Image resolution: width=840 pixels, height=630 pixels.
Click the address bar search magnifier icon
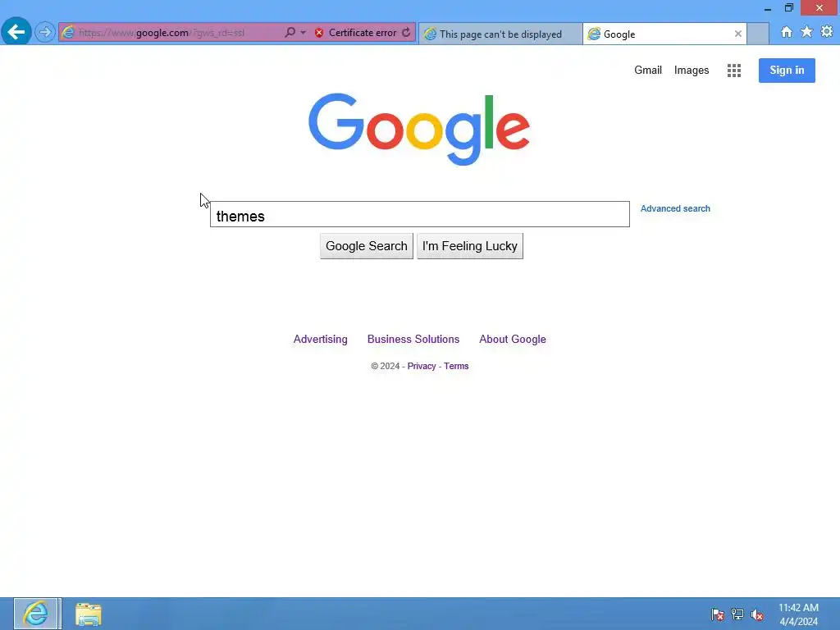290,33
